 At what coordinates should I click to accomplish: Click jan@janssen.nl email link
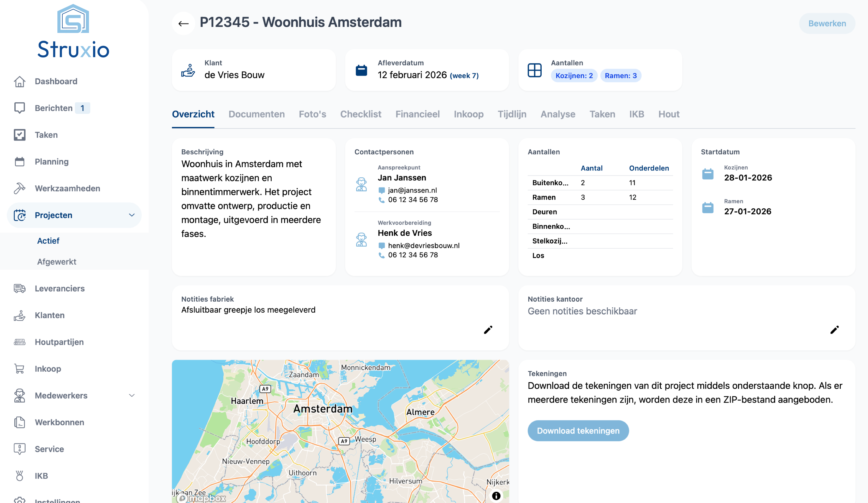point(412,190)
